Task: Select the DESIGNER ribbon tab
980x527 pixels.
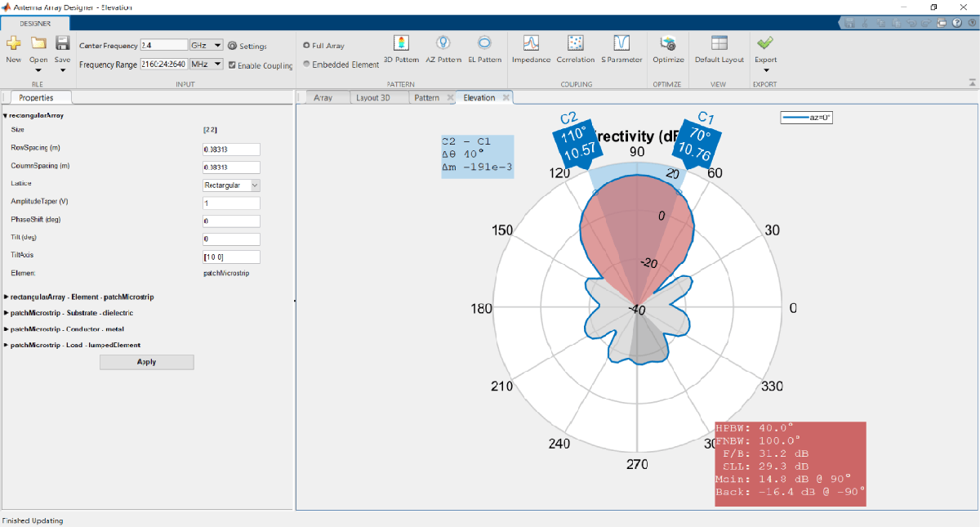Action: pyautogui.click(x=35, y=24)
